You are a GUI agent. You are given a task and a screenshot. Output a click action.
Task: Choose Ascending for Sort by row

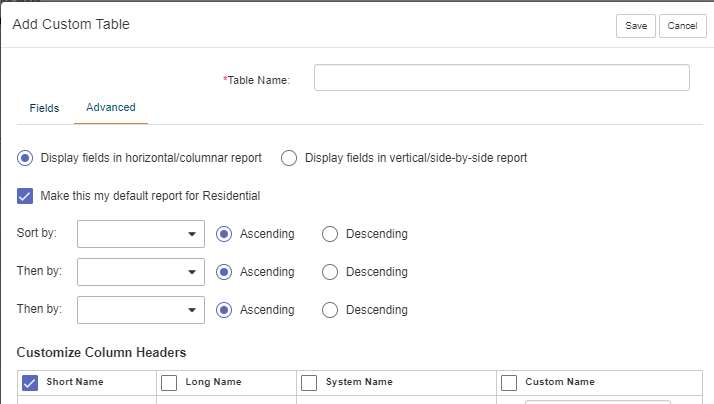point(224,234)
